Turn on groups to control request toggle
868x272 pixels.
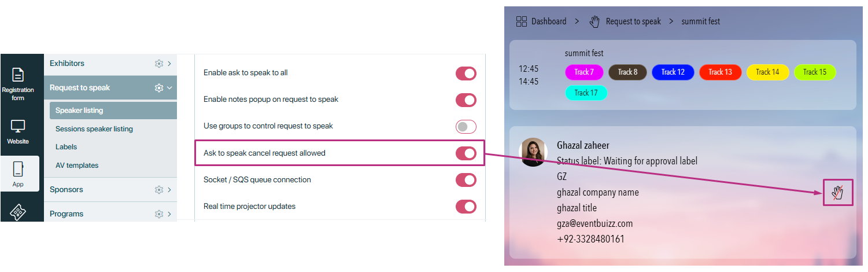point(466,127)
